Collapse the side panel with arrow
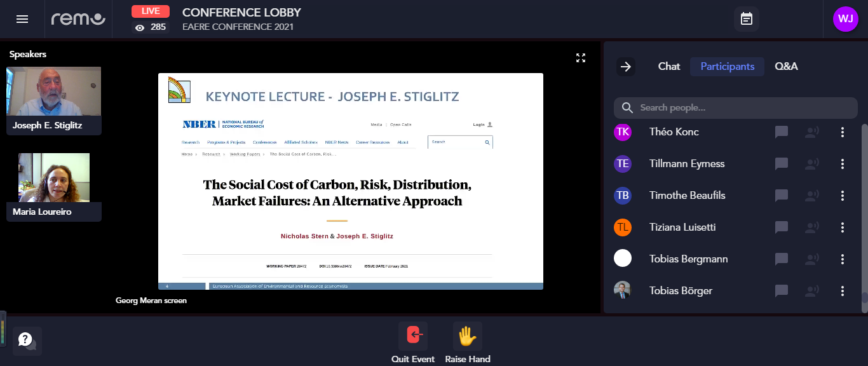868x366 pixels. (x=626, y=67)
